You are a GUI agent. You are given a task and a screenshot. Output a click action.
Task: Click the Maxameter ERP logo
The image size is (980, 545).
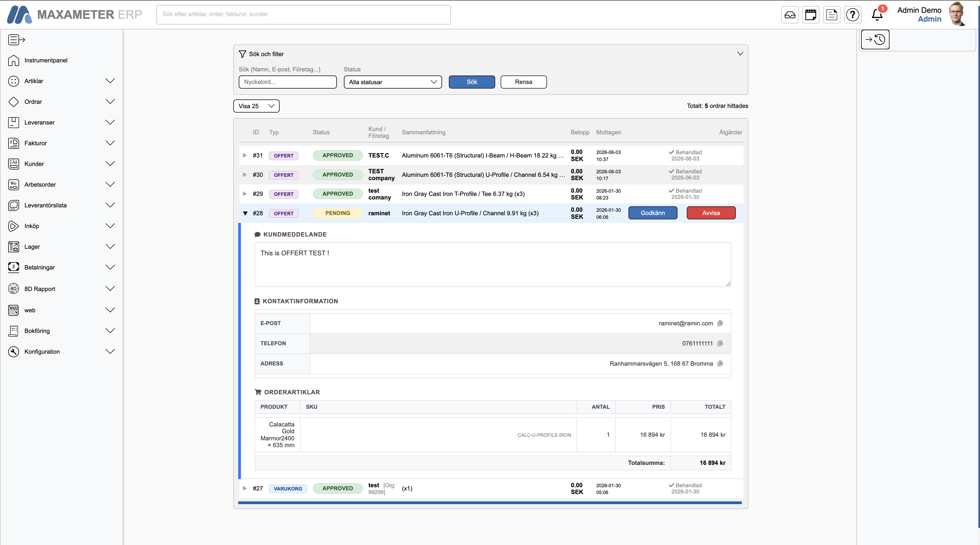tap(75, 14)
